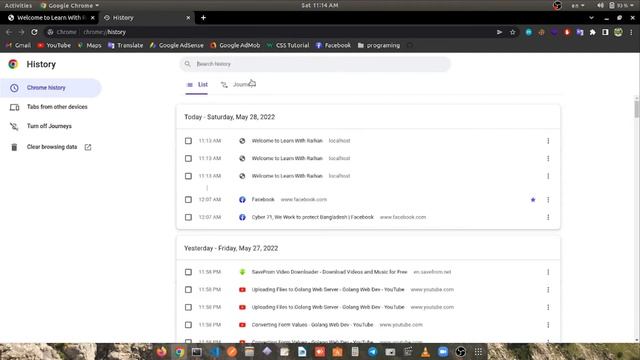This screenshot has height=360, width=640.
Task: Check the box for first 11:13 AM localhost entry
Action: coord(188,141)
